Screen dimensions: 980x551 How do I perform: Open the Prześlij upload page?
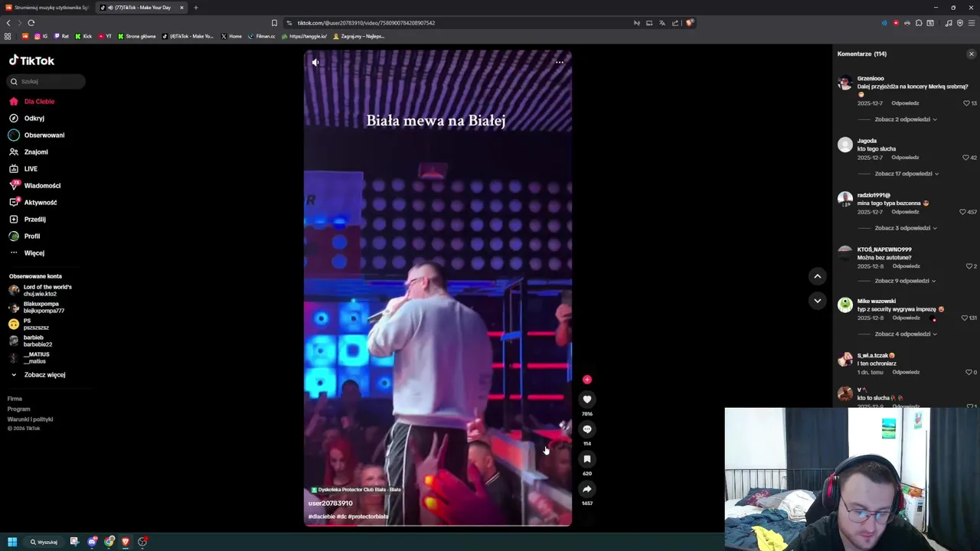pos(34,220)
